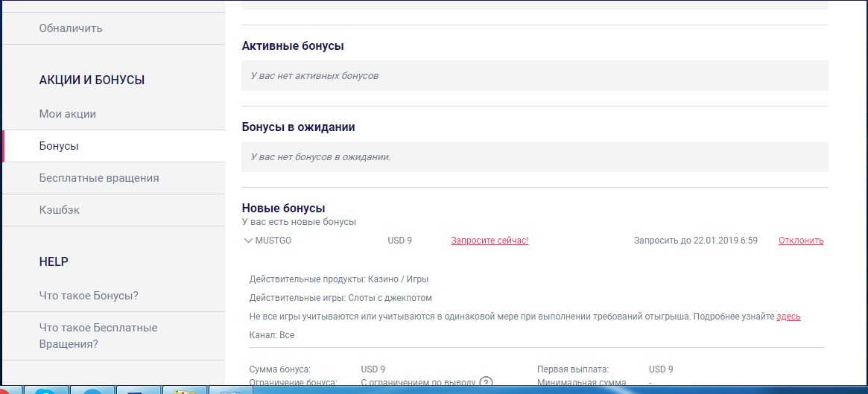Screen dimensions: 868x394
Task: Open 'Что такое Бонусы?' help page
Action: tap(89, 296)
